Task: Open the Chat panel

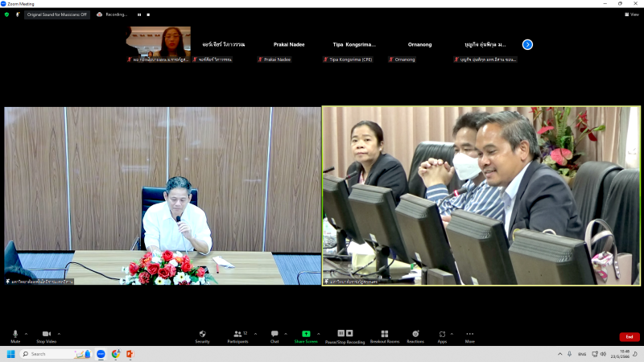Action: click(x=275, y=335)
